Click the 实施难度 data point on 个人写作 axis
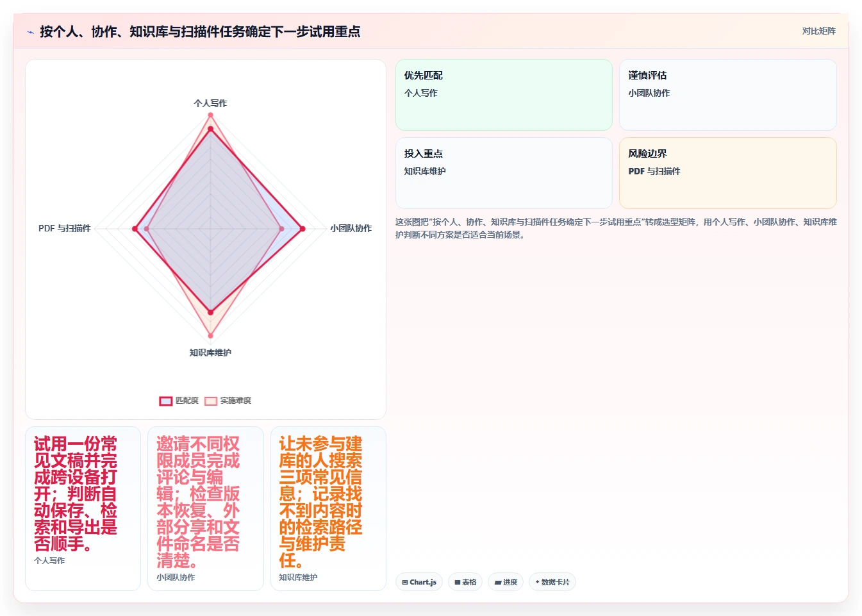 tap(210, 115)
